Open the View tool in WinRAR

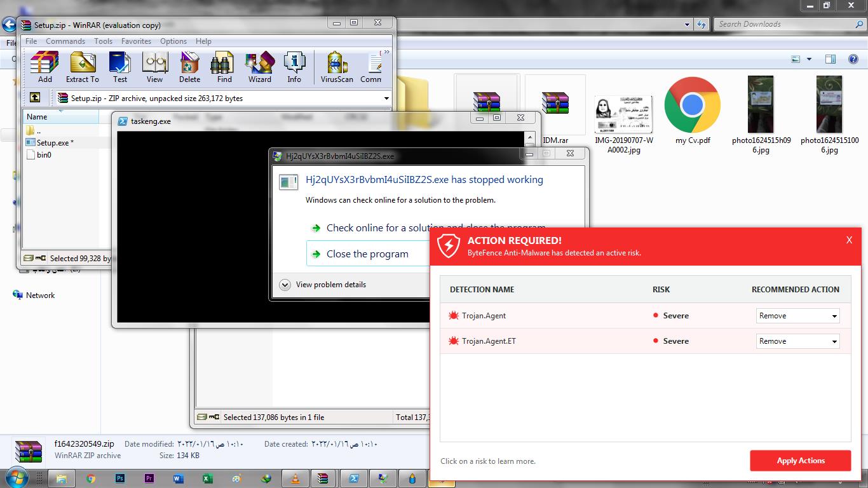[154, 67]
